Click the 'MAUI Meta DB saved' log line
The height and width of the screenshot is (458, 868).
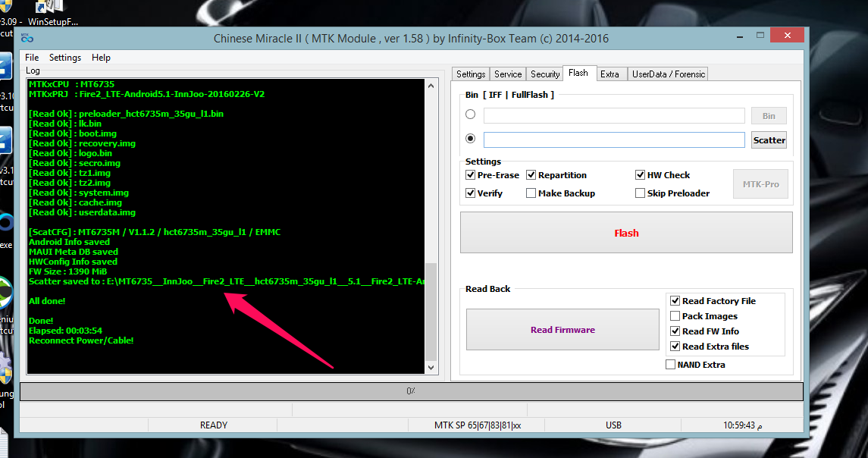click(73, 252)
